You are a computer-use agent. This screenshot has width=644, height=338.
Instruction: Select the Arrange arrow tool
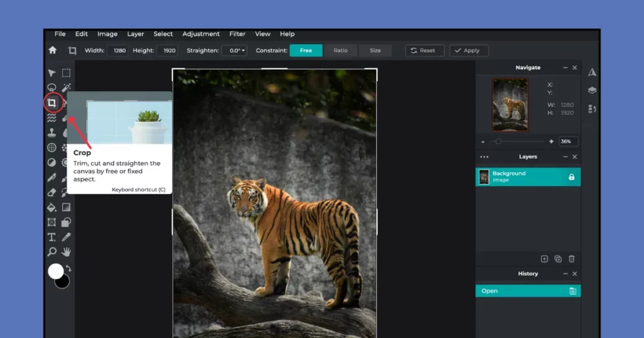coord(52,73)
